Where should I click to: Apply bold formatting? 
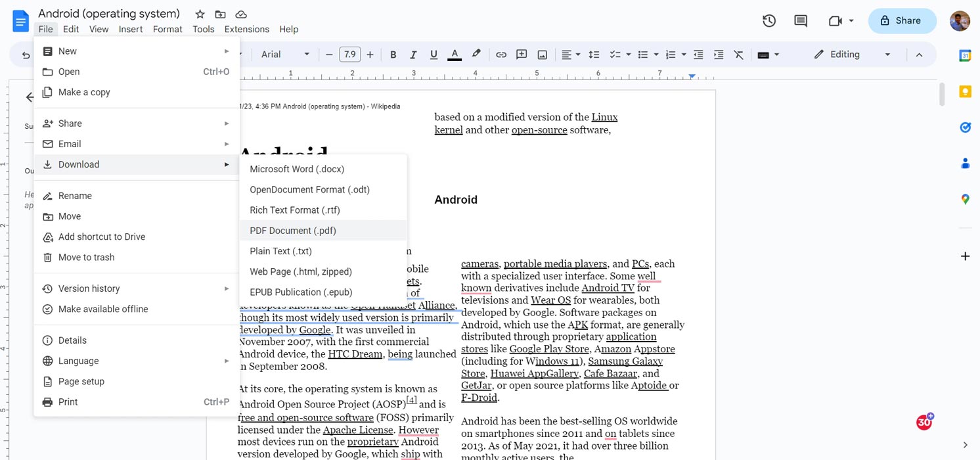click(x=393, y=55)
